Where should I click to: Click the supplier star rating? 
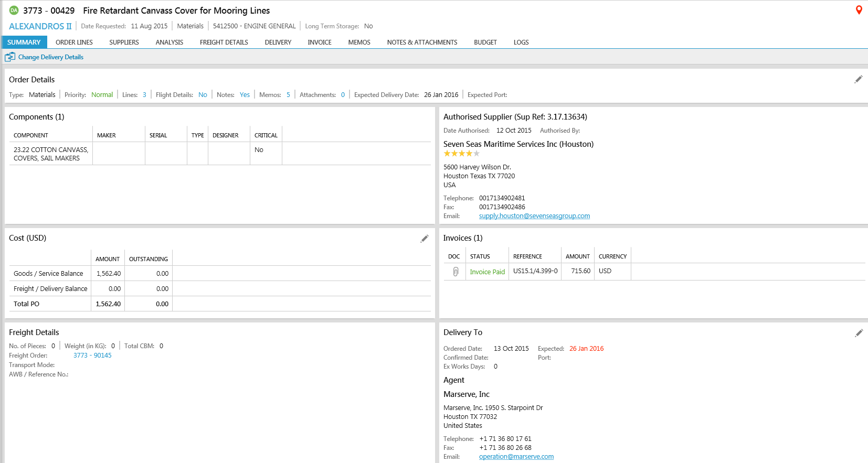tap(461, 154)
